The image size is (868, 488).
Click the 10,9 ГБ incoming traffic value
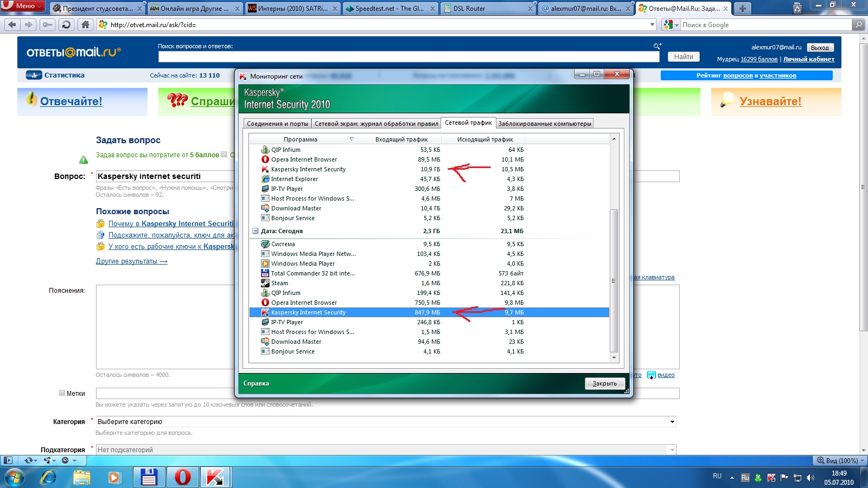point(430,169)
